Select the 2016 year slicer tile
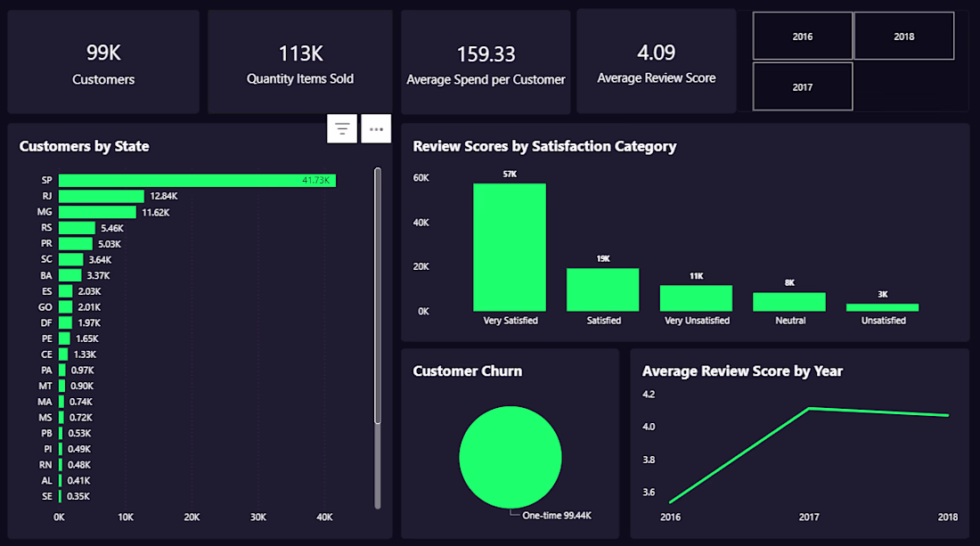The width and height of the screenshot is (980, 546). pyautogui.click(x=803, y=37)
